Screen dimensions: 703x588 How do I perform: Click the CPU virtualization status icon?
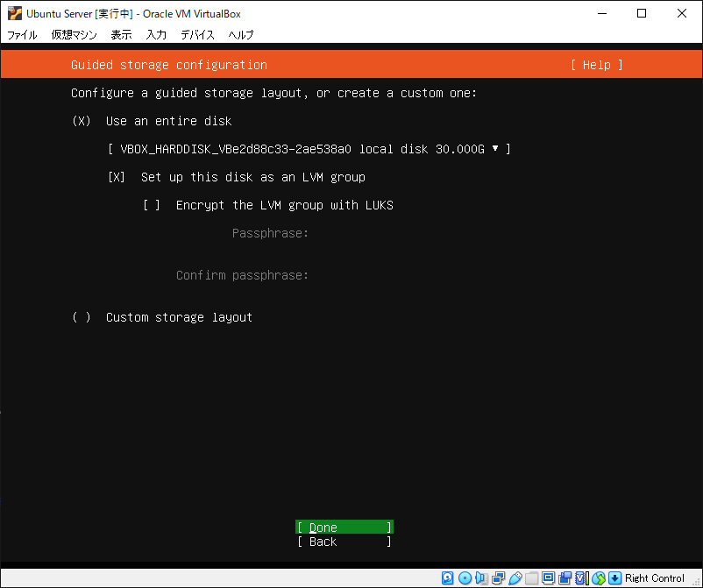pyautogui.click(x=581, y=577)
